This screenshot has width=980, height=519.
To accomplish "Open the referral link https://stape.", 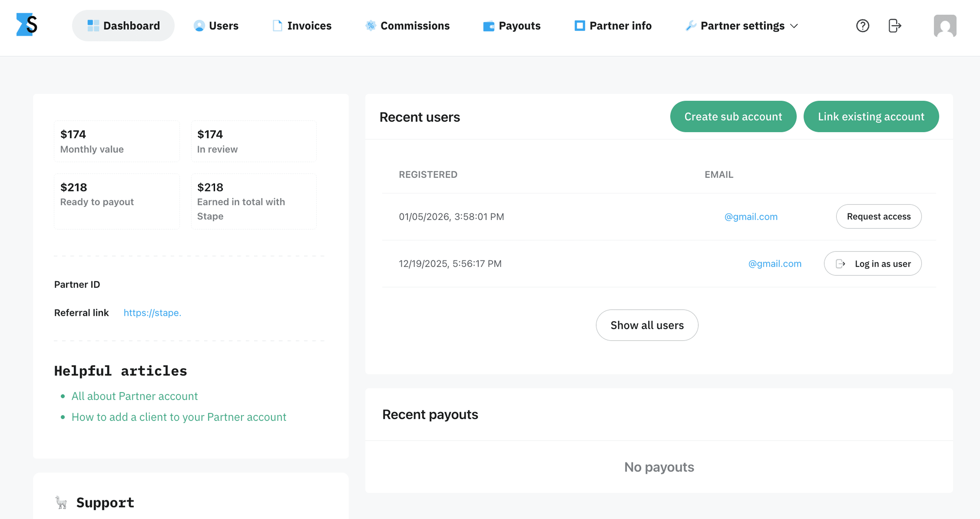I will pos(152,313).
